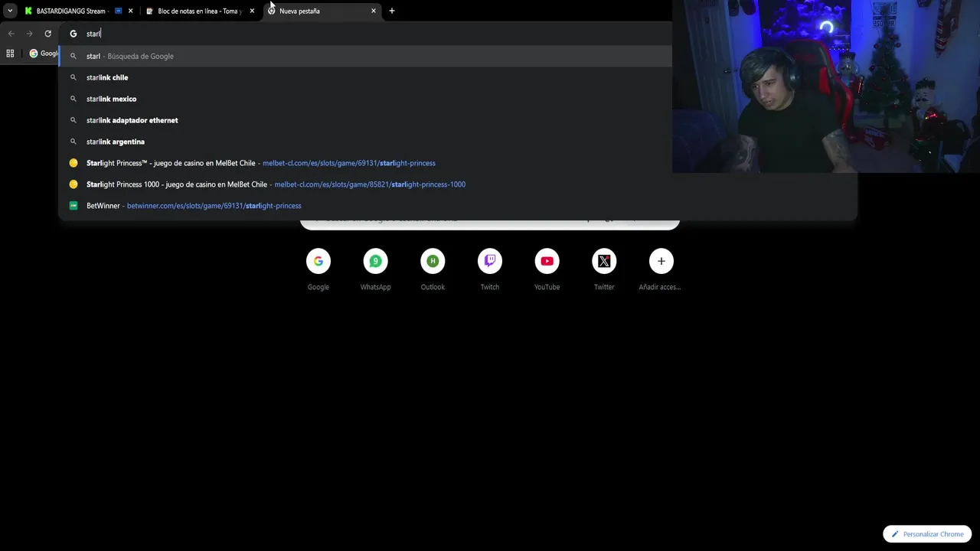Select the Nueva pestaña tab
This screenshot has width=980, height=551.
click(x=322, y=11)
